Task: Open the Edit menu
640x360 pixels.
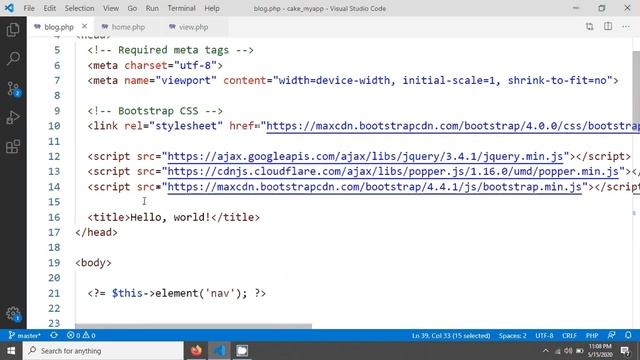Action: (49, 8)
